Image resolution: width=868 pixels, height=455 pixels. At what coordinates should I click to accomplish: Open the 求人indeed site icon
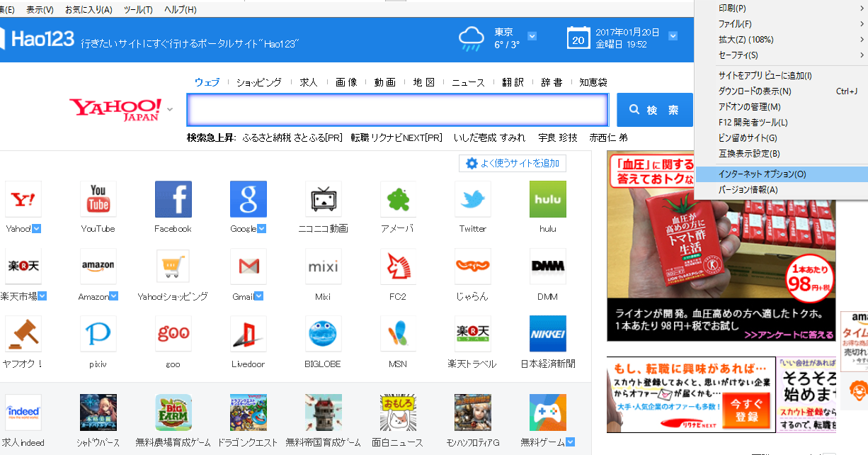23,412
